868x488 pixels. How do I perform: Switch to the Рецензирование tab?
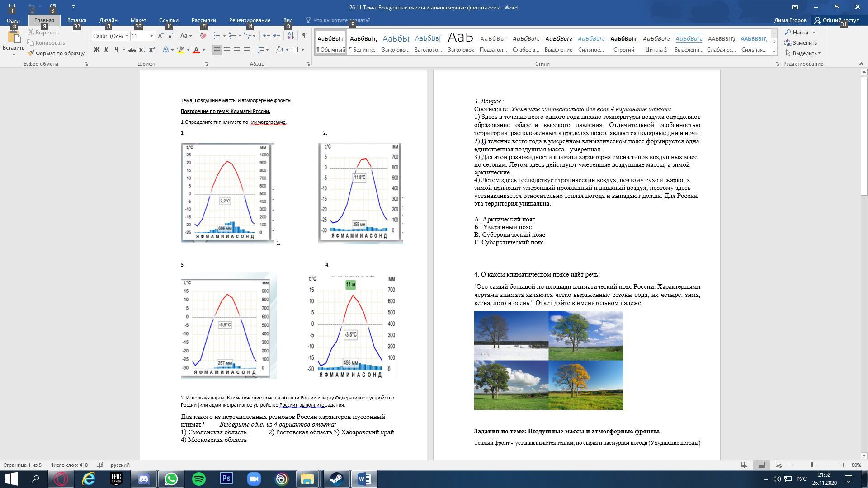[x=250, y=20]
